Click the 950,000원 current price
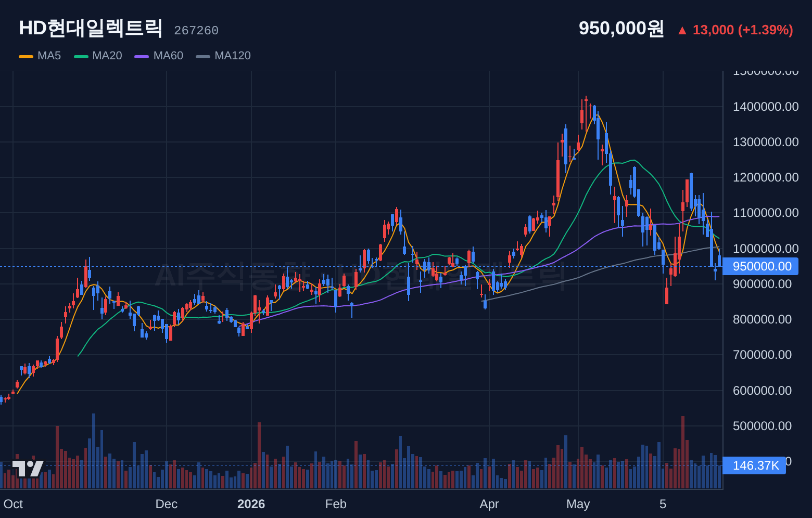Viewport: 812px width, 518px height. (621, 29)
